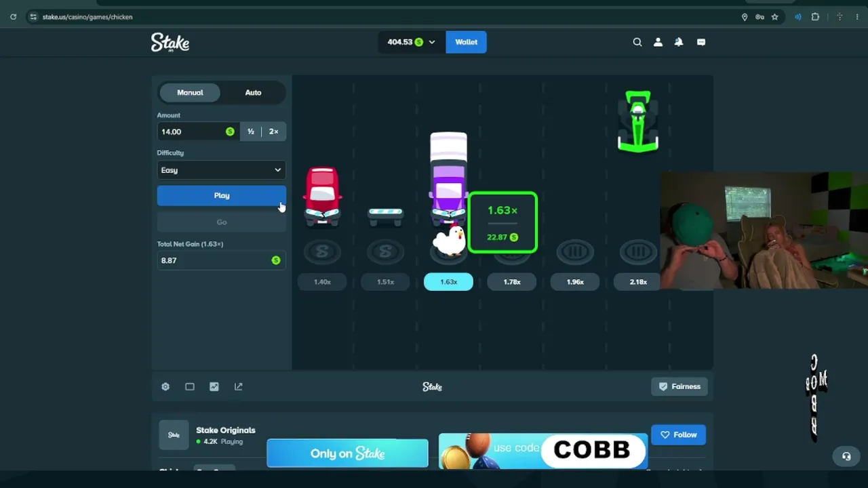The height and width of the screenshot is (488, 868).
Task: Click the Stake Originals provider logo
Action: (174, 435)
